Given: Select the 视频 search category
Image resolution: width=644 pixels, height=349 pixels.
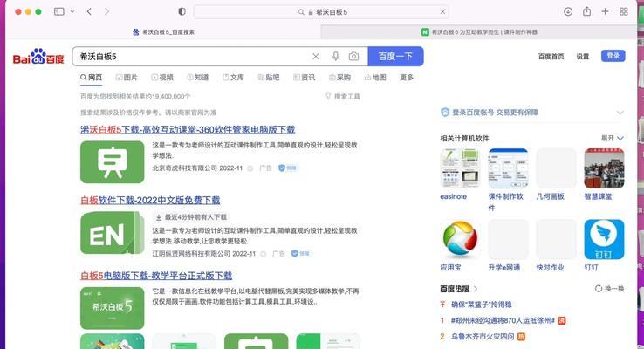Looking at the screenshot, I should 162,77.
